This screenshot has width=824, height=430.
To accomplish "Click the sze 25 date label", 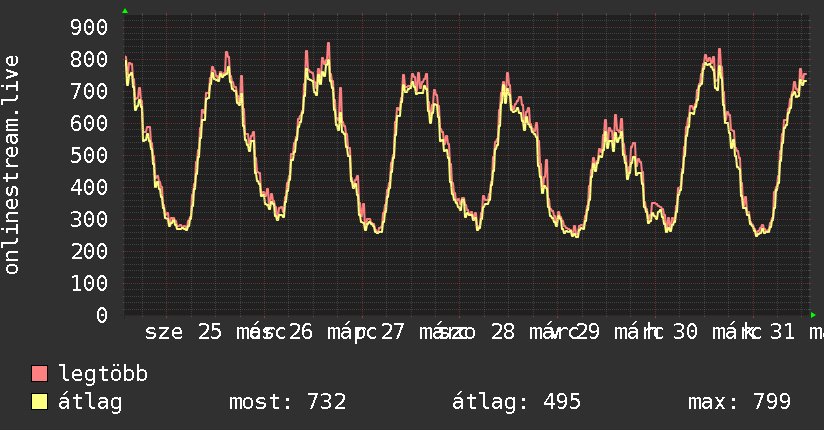I will (183, 332).
